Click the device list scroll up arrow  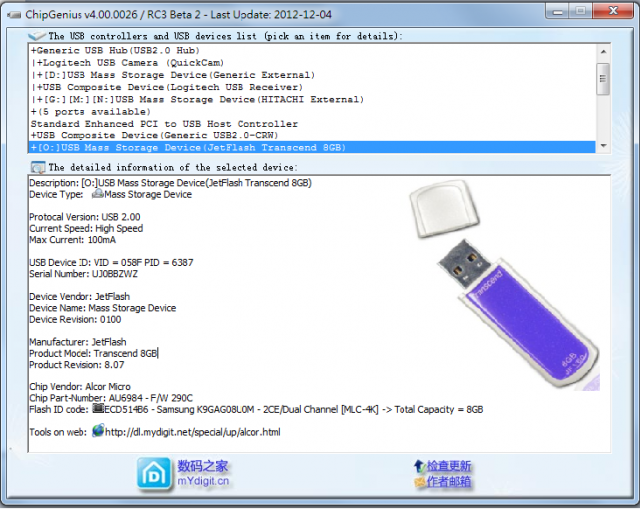coord(603,51)
